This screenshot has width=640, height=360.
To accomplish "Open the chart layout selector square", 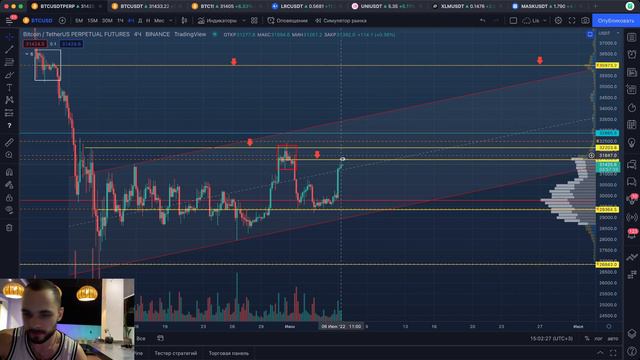I will click(x=513, y=20).
